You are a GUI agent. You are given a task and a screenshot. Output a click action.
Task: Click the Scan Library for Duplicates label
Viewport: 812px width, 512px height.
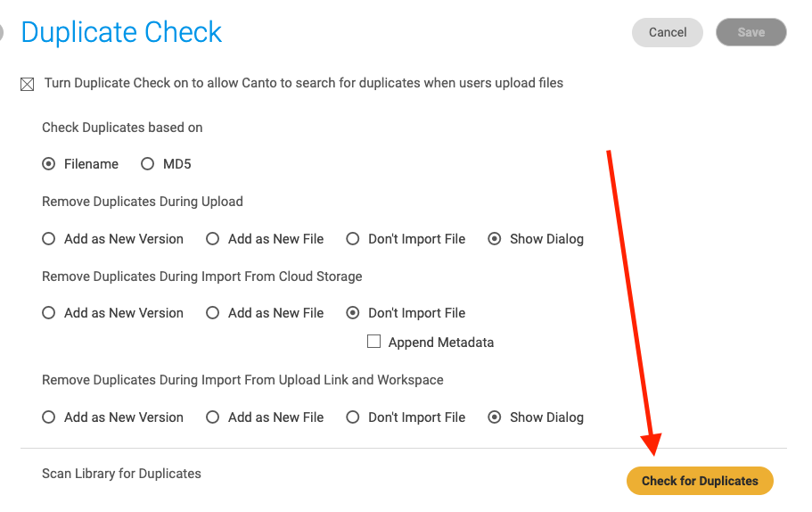coord(122,474)
